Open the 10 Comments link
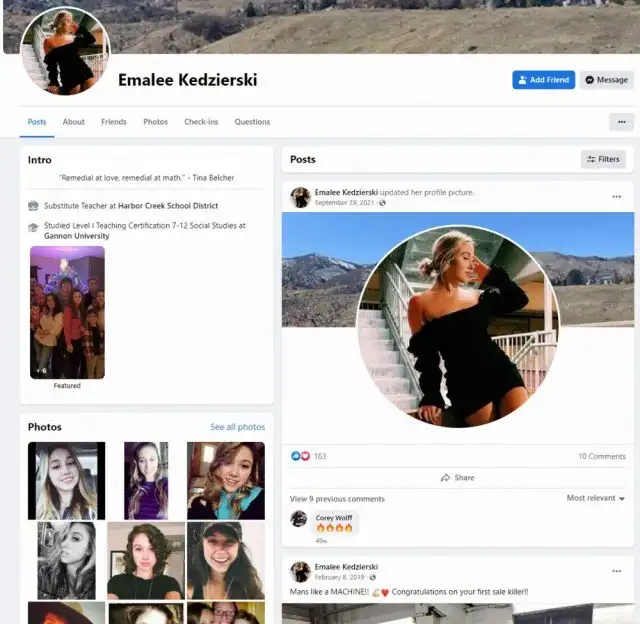 (601, 456)
